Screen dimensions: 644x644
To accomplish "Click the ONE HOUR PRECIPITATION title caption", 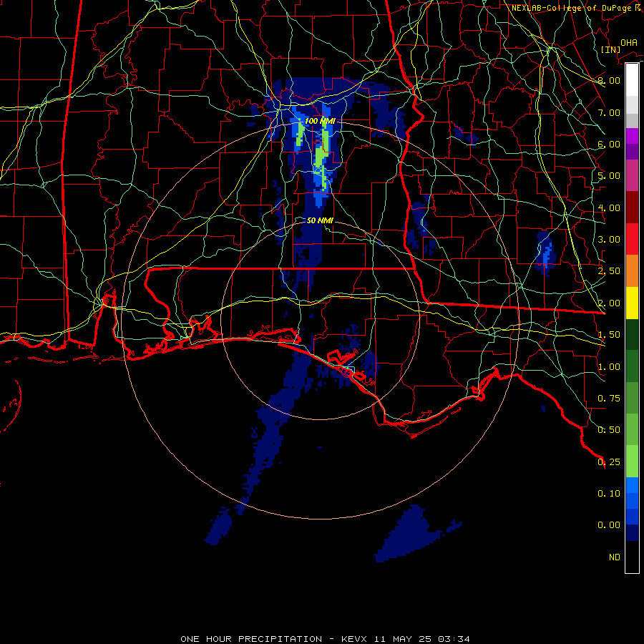I will coord(326,639).
